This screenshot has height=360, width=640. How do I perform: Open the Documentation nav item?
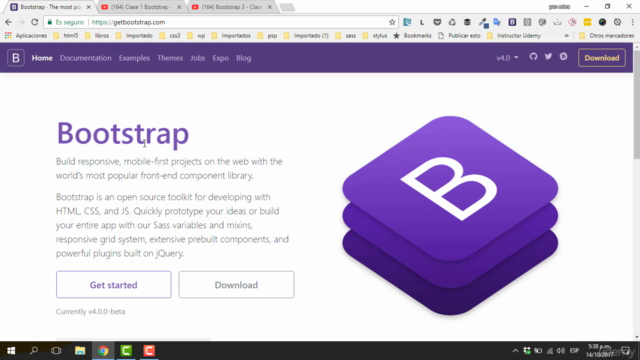pos(86,58)
